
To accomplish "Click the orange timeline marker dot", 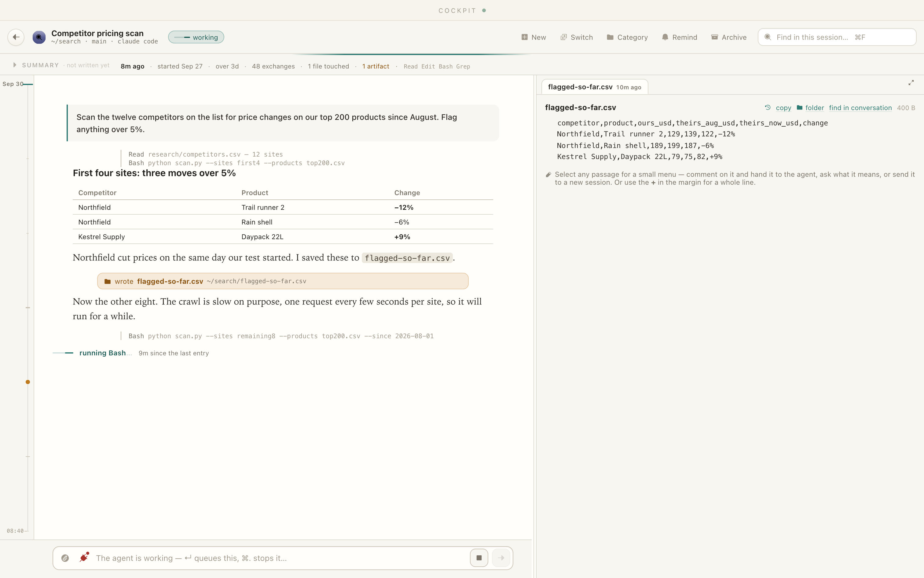I will pos(28,382).
